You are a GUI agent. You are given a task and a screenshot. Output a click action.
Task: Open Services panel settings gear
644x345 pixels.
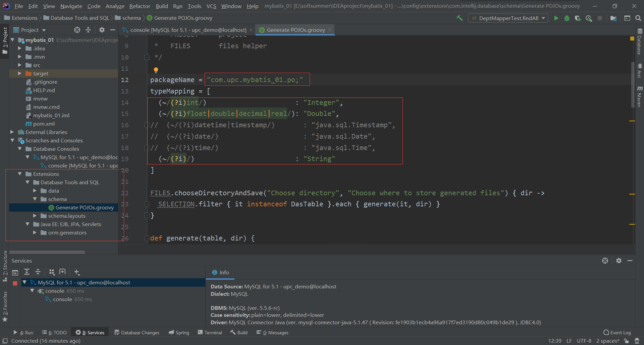click(x=619, y=261)
